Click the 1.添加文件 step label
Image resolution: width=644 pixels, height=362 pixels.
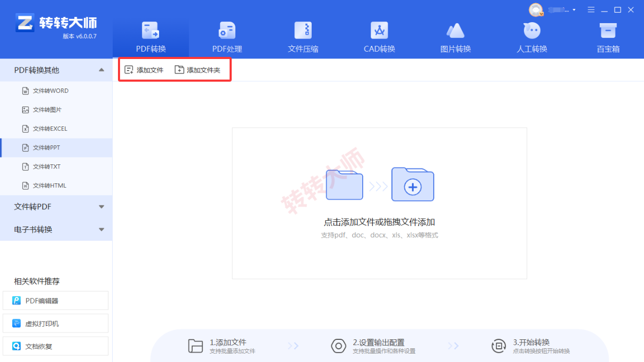pos(228,342)
